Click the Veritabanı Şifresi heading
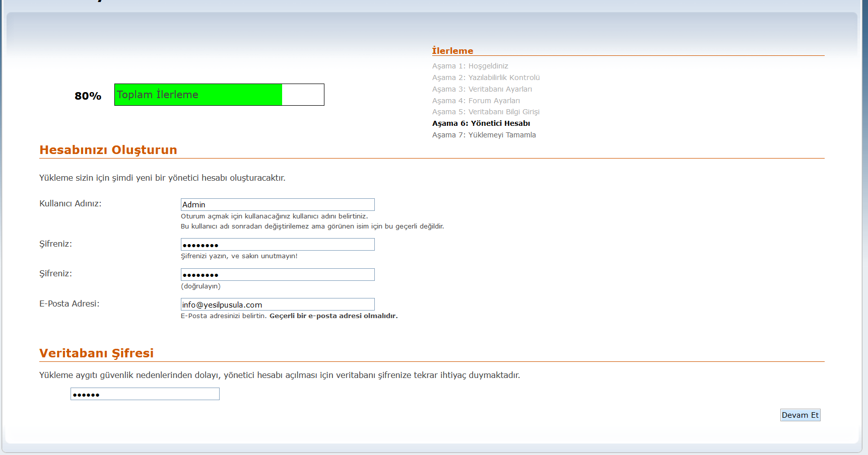 tap(96, 353)
